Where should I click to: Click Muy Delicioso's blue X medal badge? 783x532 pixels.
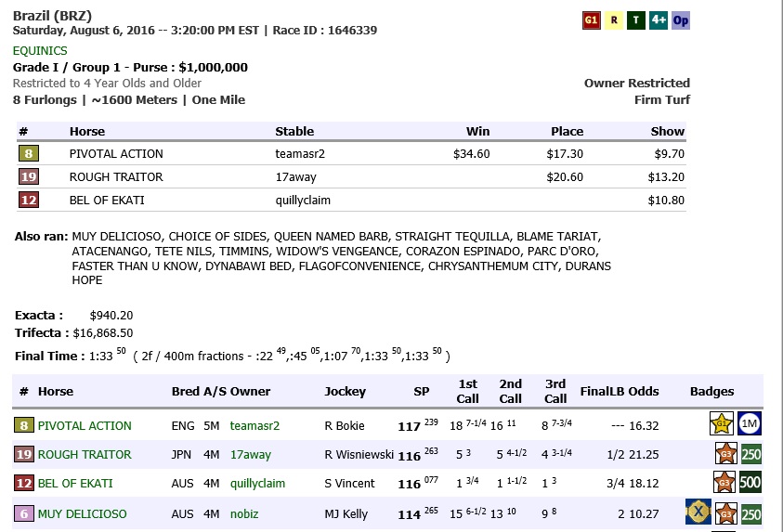click(x=698, y=512)
